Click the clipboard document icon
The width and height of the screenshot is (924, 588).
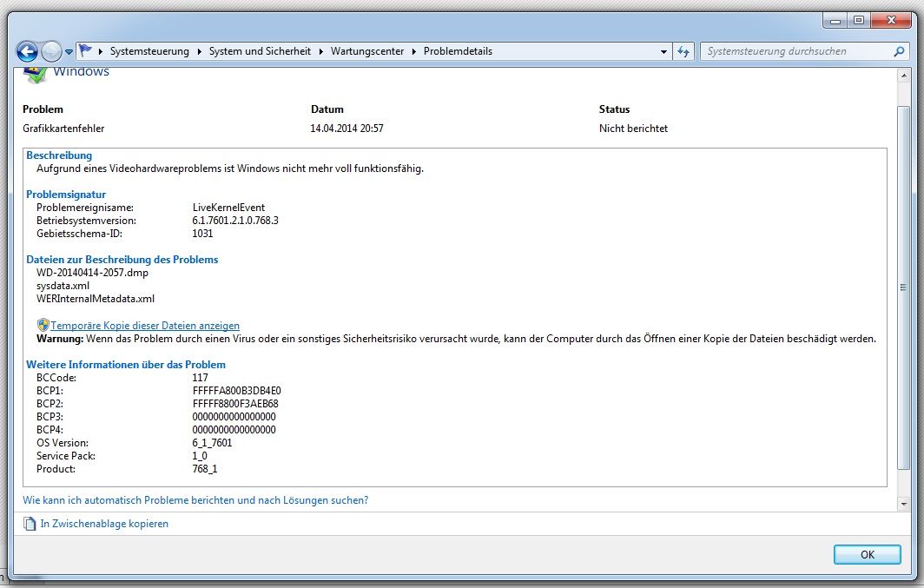30,524
